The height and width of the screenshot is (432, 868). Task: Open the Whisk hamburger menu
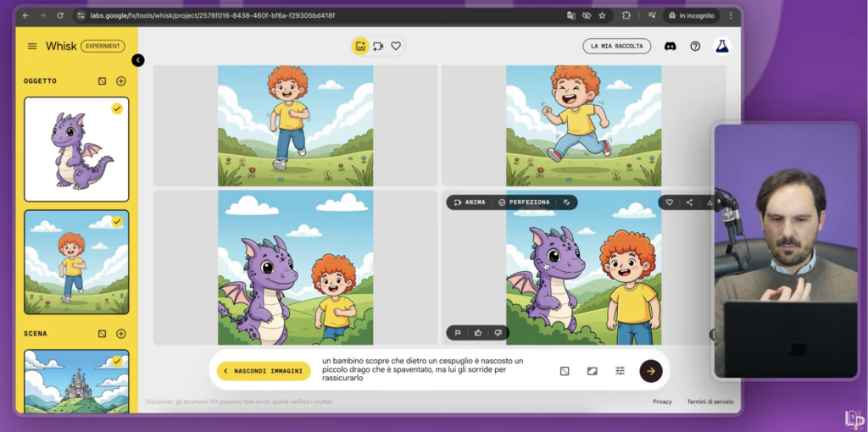point(32,47)
